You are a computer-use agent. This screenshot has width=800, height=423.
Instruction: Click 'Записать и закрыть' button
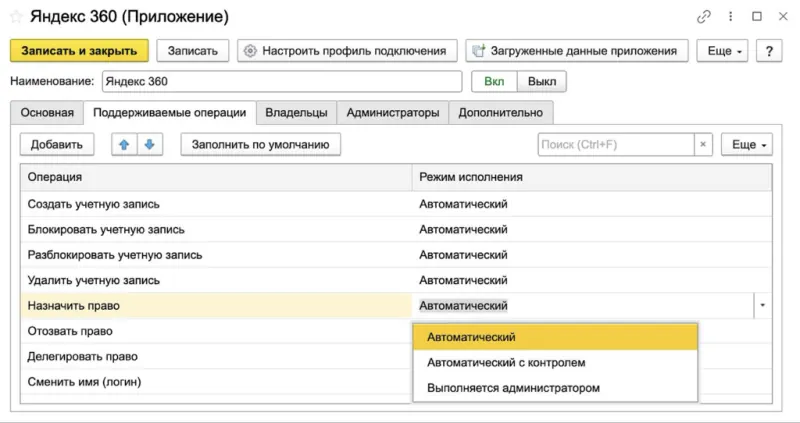[x=79, y=51]
